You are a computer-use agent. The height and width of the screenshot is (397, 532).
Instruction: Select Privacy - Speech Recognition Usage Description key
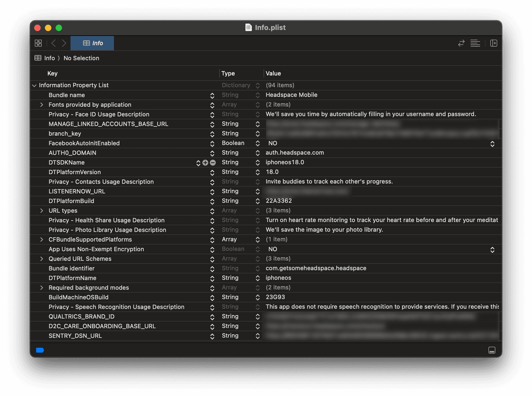116,307
